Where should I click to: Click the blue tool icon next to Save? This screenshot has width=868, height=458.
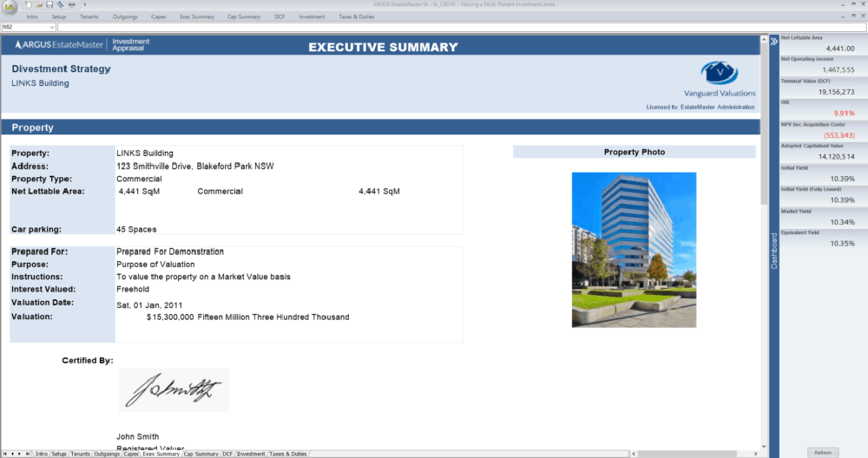[x=61, y=4]
